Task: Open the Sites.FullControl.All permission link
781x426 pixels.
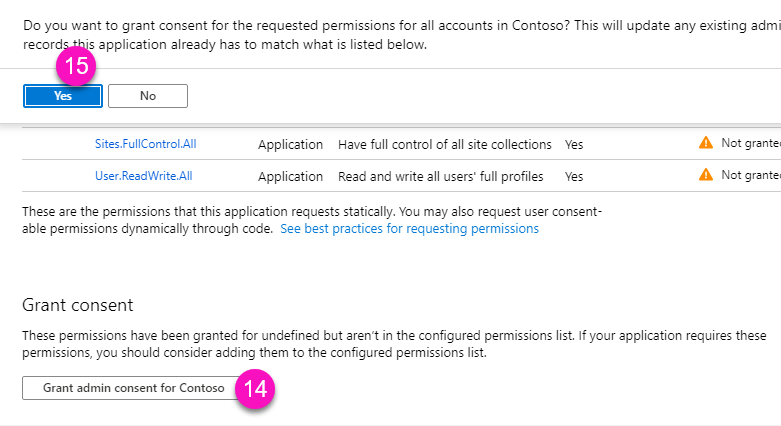Action: (x=145, y=144)
